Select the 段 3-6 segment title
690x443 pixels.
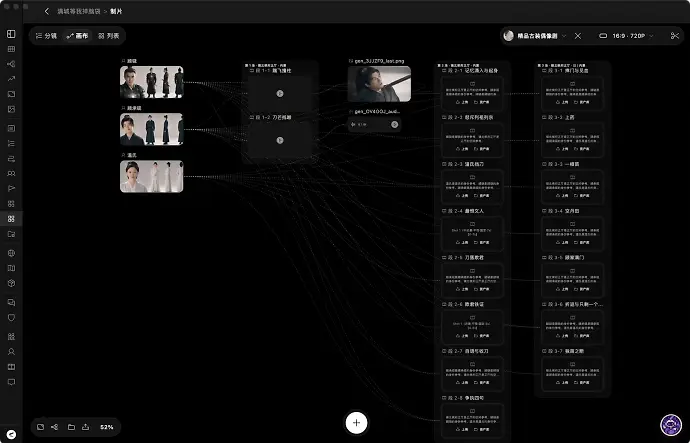tap(573, 304)
